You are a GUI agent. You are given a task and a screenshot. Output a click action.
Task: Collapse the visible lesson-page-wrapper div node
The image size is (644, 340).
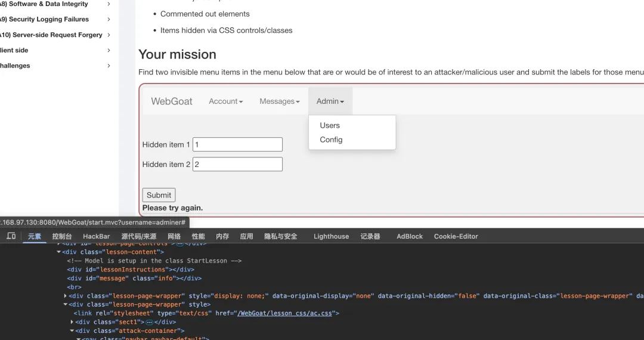click(x=66, y=304)
